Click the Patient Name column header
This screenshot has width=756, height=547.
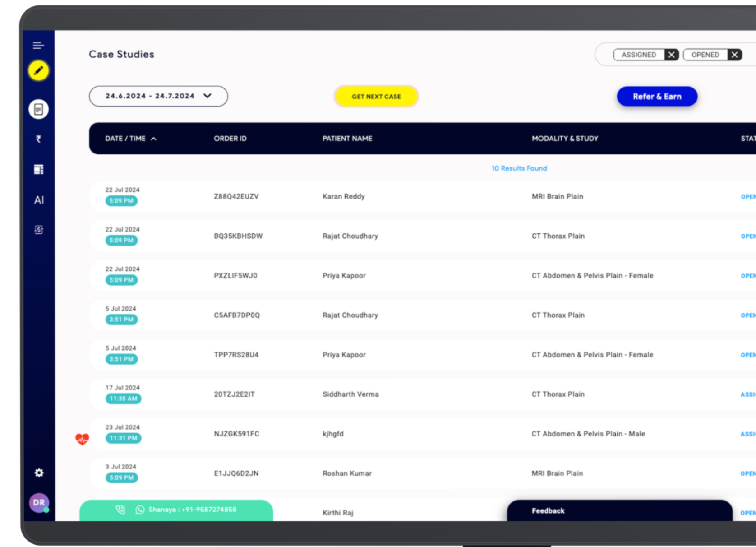click(x=347, y=139)
